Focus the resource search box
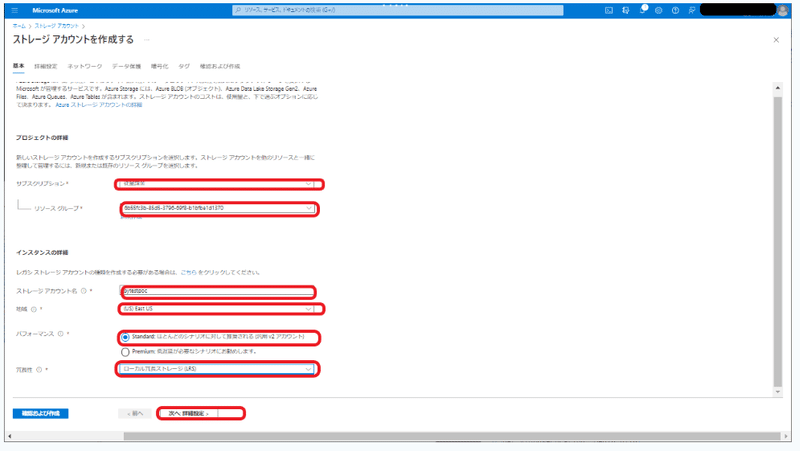This screenshot has width=800, height=451. point(397,10)
